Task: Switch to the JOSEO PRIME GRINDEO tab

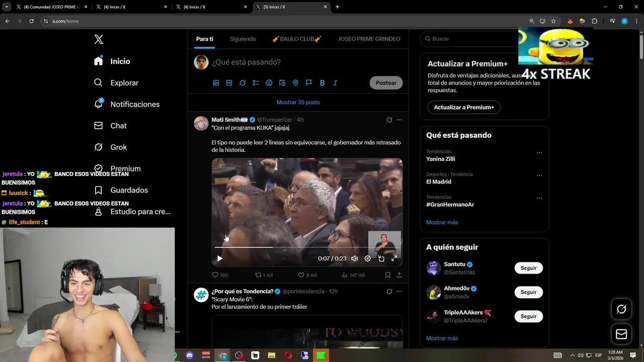Action: click(x=369, y=39)
